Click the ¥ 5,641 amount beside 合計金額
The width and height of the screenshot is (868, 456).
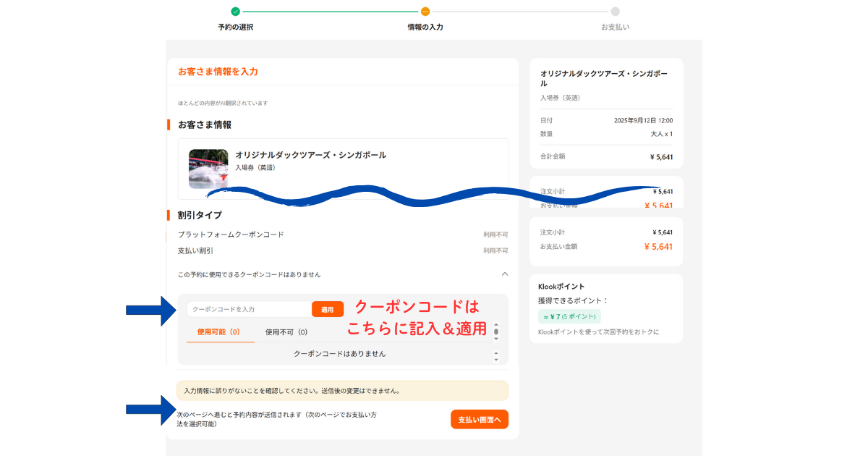coord(662,156)
